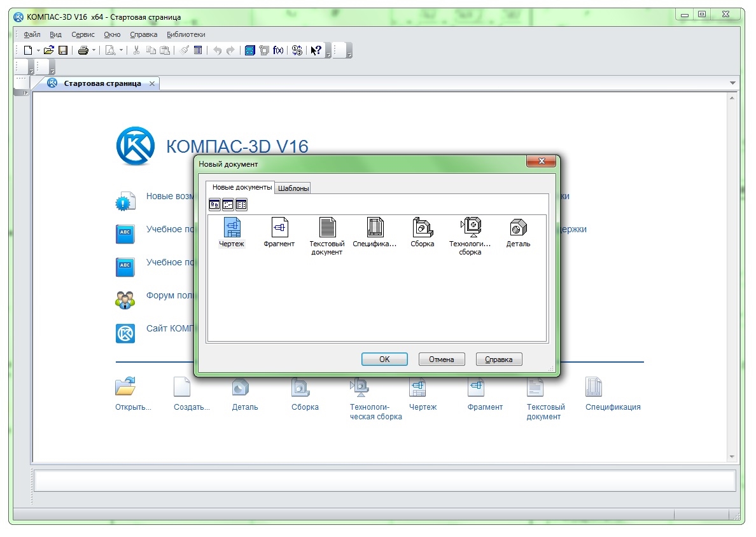Open the document tabs list arrow

point(732,83)
